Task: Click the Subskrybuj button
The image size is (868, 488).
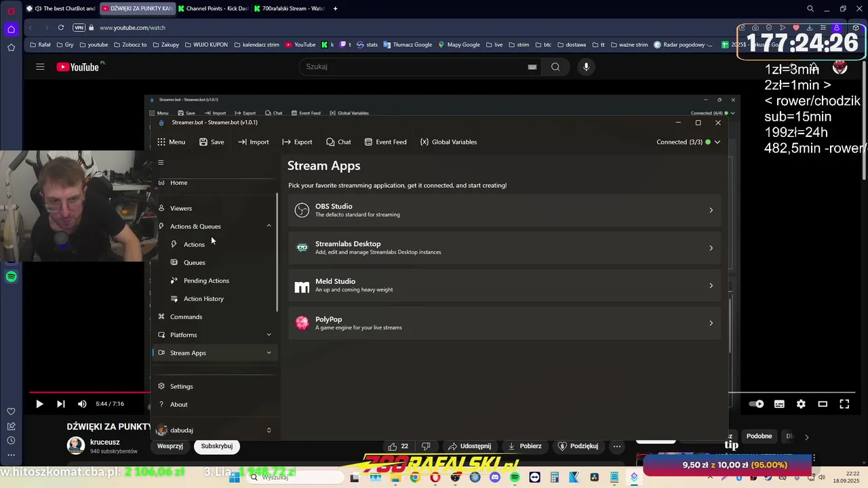Action: click(216, 446)
